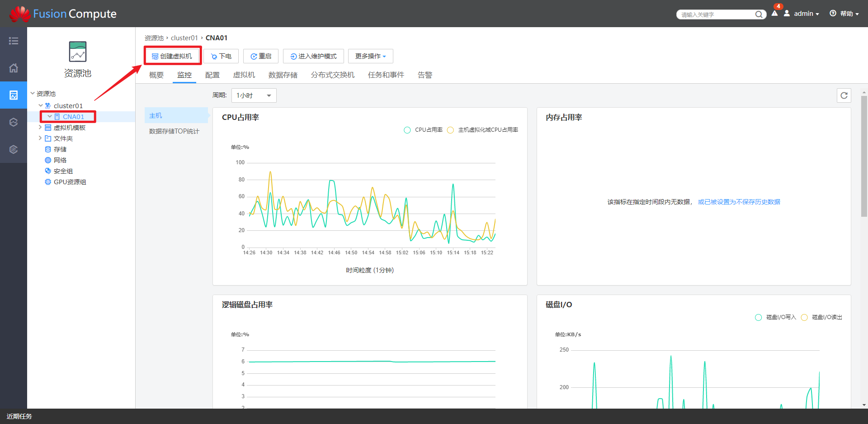868x424 pixels.
Task: Select the resource pool monitor sidebar icon
Action: [14, 95]
